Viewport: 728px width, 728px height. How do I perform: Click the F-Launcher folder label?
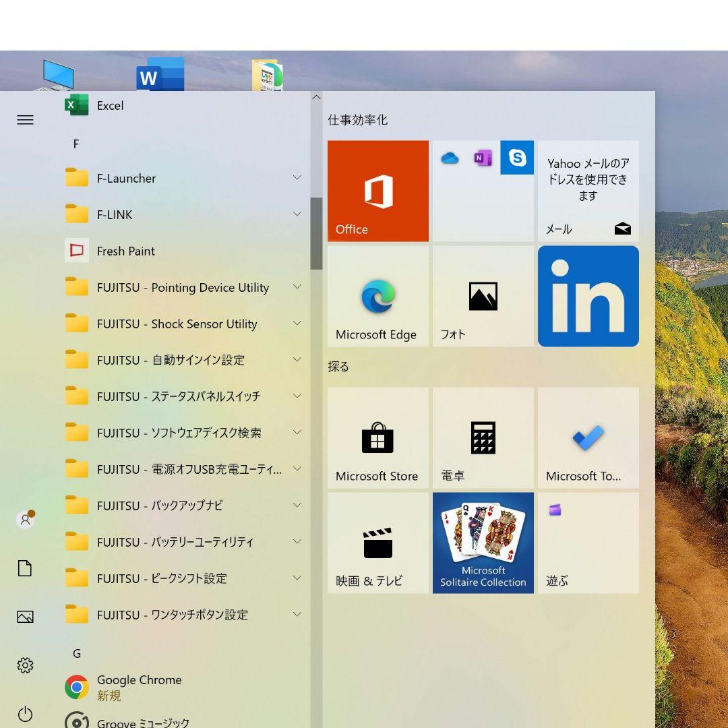[126, 178]
